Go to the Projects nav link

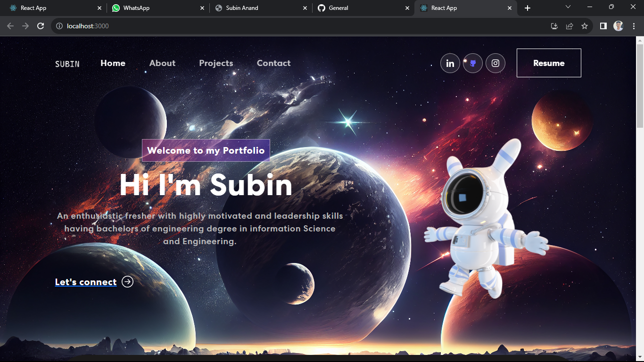coord(216,63)
